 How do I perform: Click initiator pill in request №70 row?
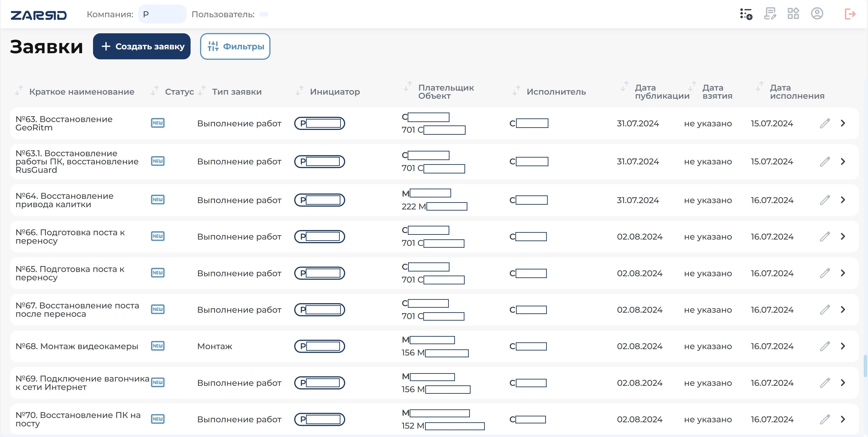coord(319,420)
